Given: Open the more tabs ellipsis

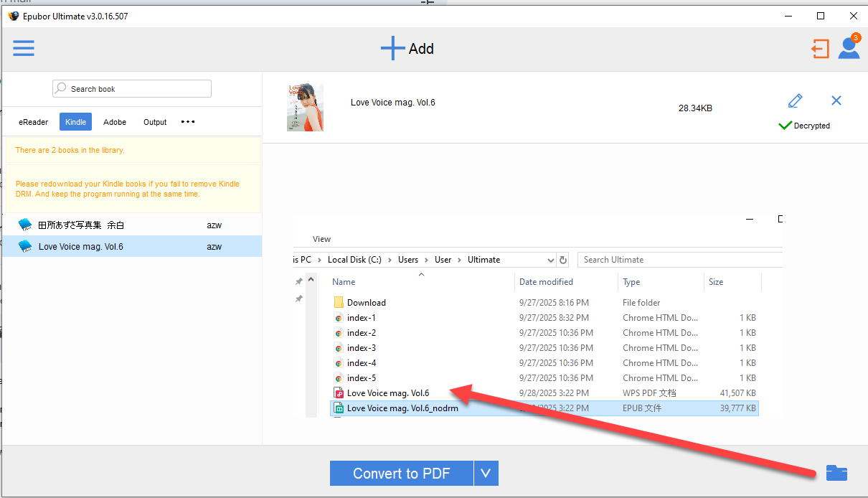Looking at the screenshot, I should (188, 122).
